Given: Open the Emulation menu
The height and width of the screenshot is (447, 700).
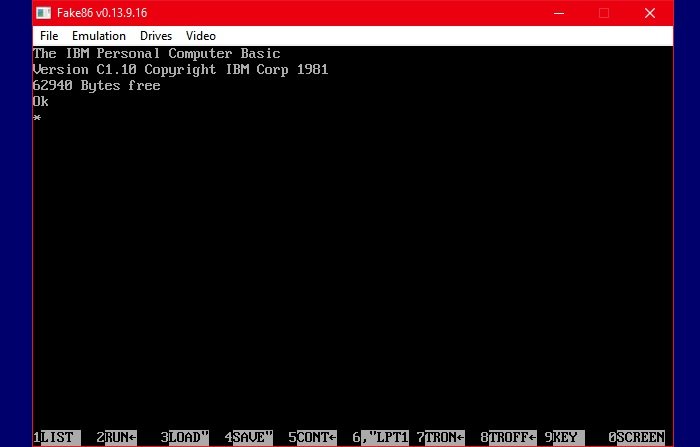Looking at the screenshot, I should click(x=99, y=36).
